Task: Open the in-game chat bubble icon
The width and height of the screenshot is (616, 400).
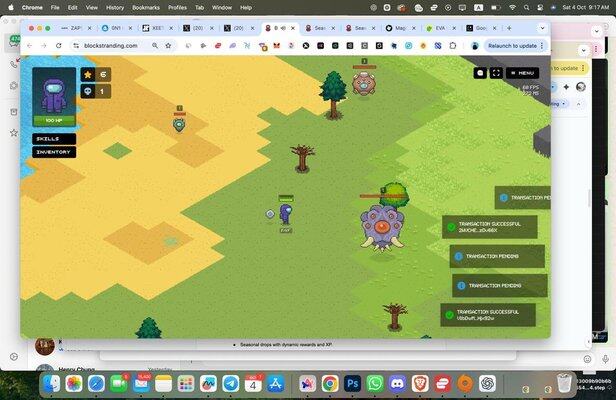Action: [x=480, y=73]
